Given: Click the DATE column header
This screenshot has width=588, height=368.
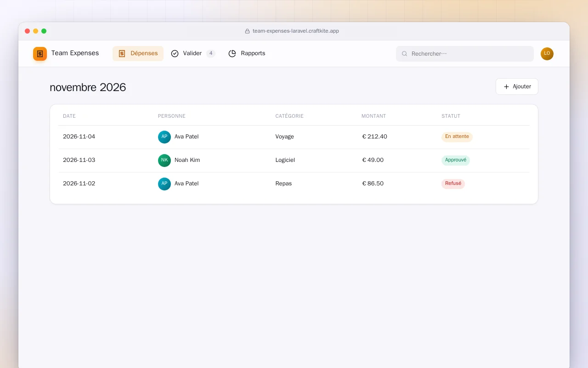Looking at the screenshot, I should [69, 116].
